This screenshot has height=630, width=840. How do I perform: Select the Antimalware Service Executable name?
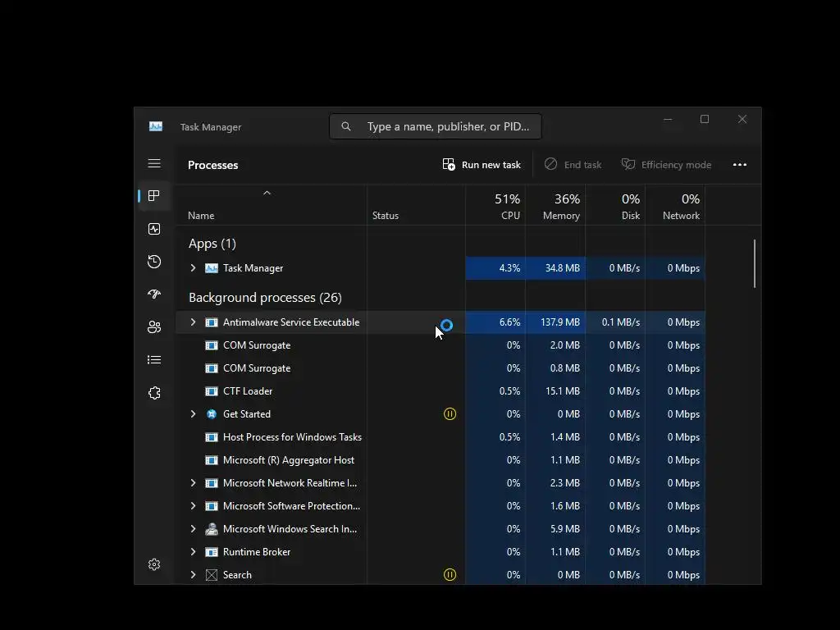coord(291,322)
